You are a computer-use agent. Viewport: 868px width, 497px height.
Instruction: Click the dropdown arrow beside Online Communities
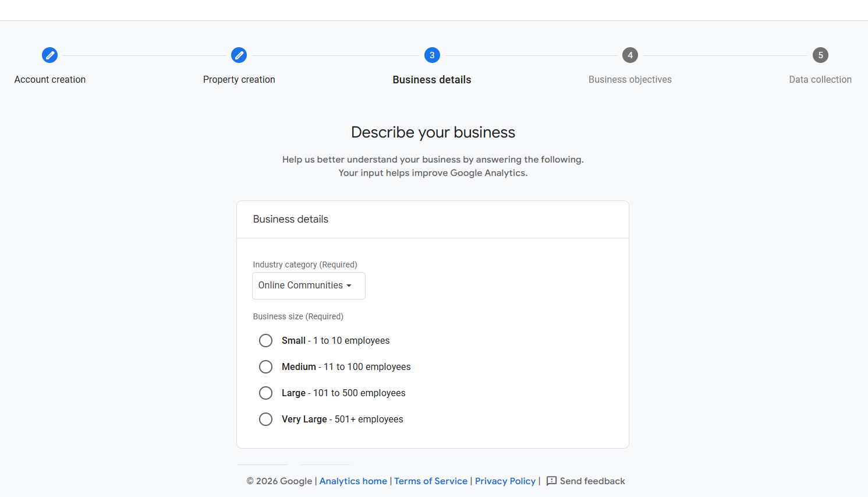pos(349,285)
